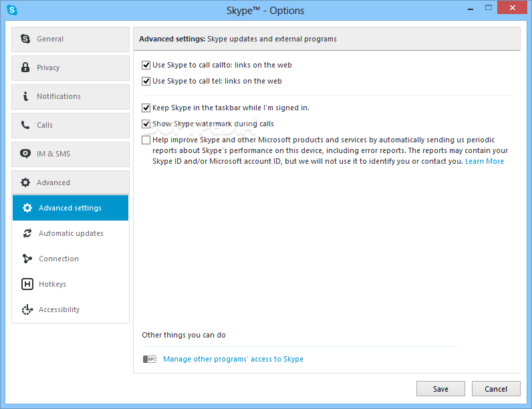This screenshot has width=532, height=409.
Task: Disable Show Skype watermark during calls
Action: pyautogui.click(x=146, y=124)
